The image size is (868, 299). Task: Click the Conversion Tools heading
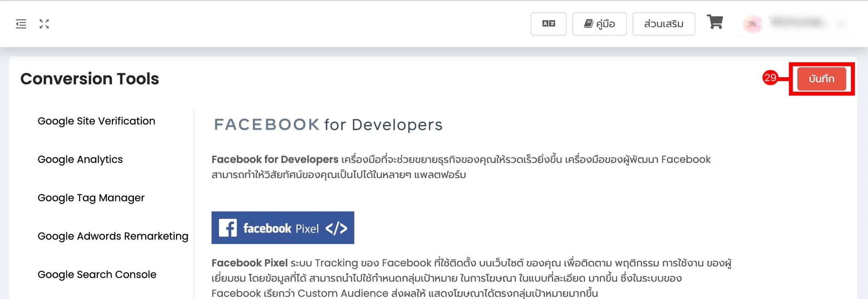[90, 79]
